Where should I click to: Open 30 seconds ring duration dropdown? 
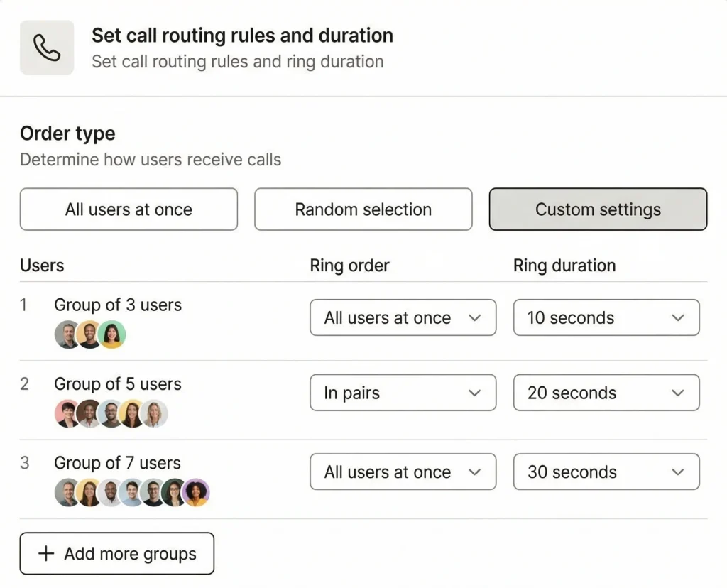point(606,472)
